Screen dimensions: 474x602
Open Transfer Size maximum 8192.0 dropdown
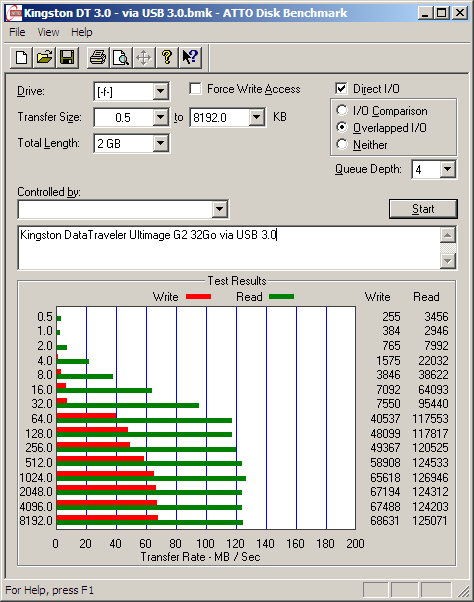(x=256, y=117)
